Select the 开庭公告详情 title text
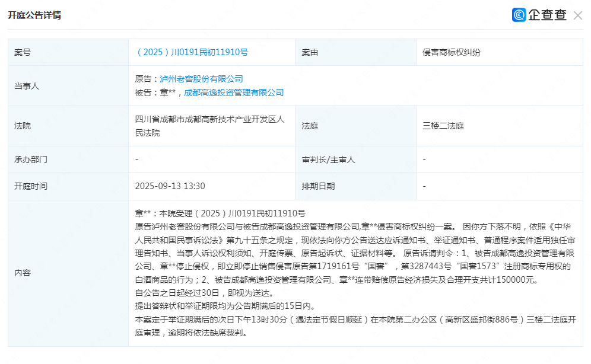 pyautogui.click(x=34, y=15)
